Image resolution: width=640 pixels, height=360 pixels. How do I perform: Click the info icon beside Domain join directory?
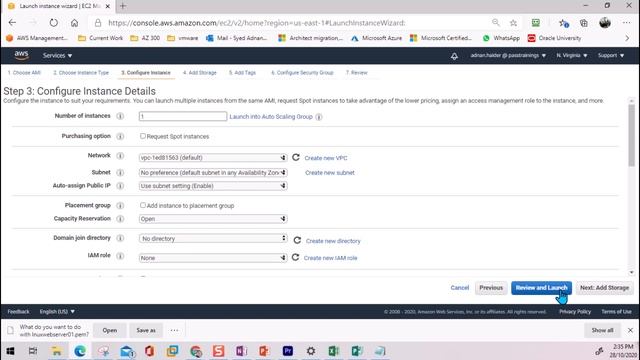(x=120, y=238)
